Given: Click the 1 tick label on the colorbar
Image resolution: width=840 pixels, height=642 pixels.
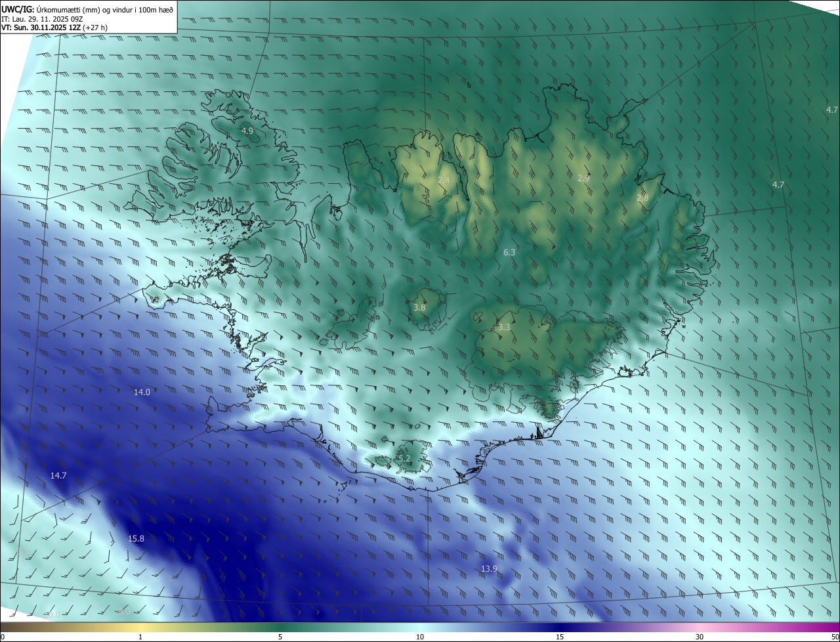Looking at the screenshot, I should [x=140, y=637].
